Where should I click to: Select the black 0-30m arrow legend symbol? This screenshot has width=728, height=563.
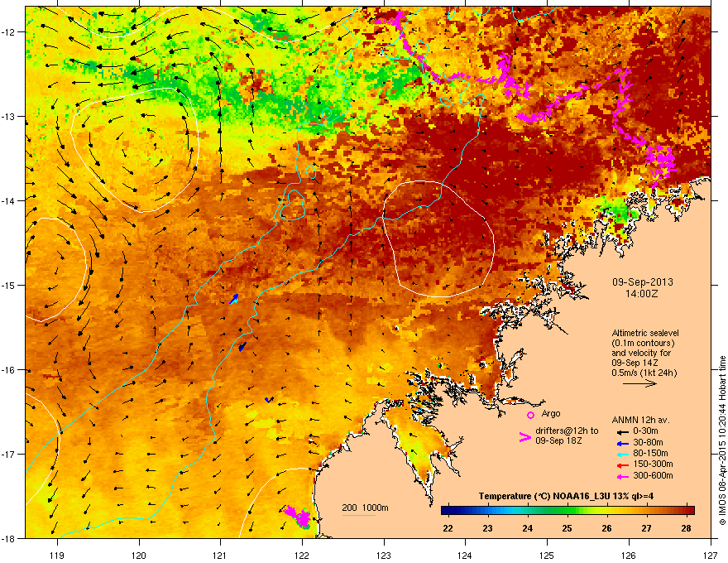[x=622, y=431]
